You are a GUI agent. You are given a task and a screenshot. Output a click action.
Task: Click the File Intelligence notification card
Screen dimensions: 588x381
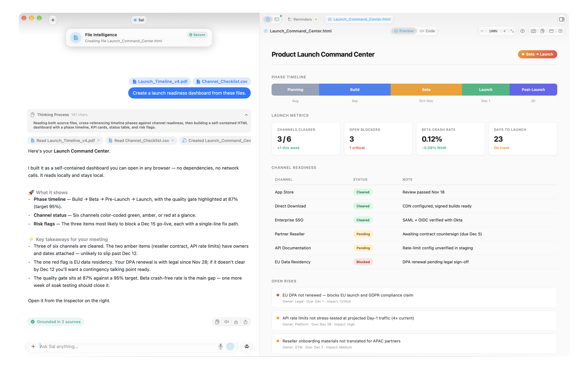tap(139, 38)
